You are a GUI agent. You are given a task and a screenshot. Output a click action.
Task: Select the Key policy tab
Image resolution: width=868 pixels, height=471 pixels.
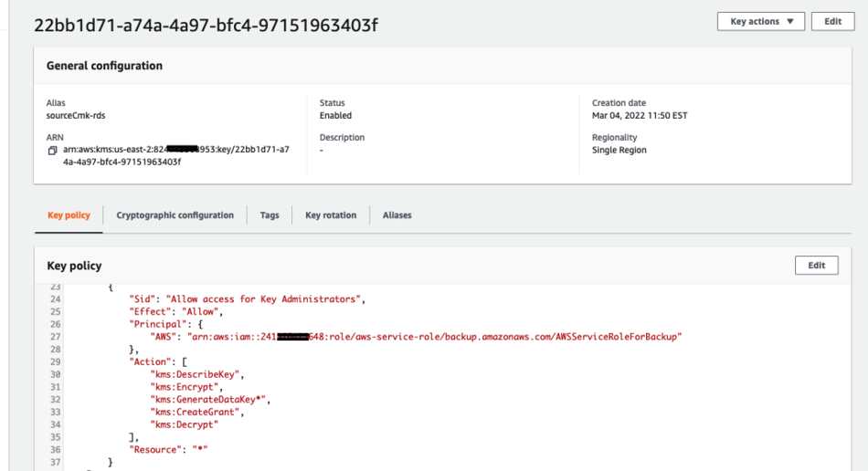click(69, 215)
